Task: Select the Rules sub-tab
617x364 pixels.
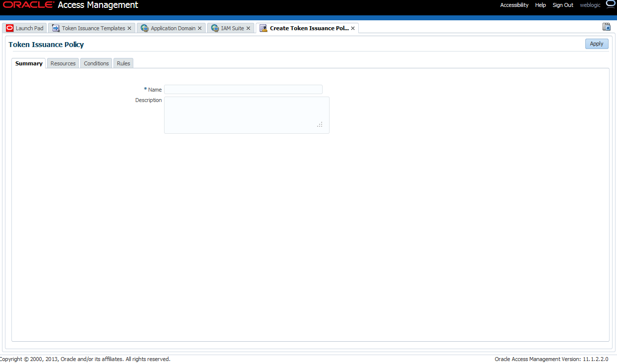Action: tap(123, 63)
